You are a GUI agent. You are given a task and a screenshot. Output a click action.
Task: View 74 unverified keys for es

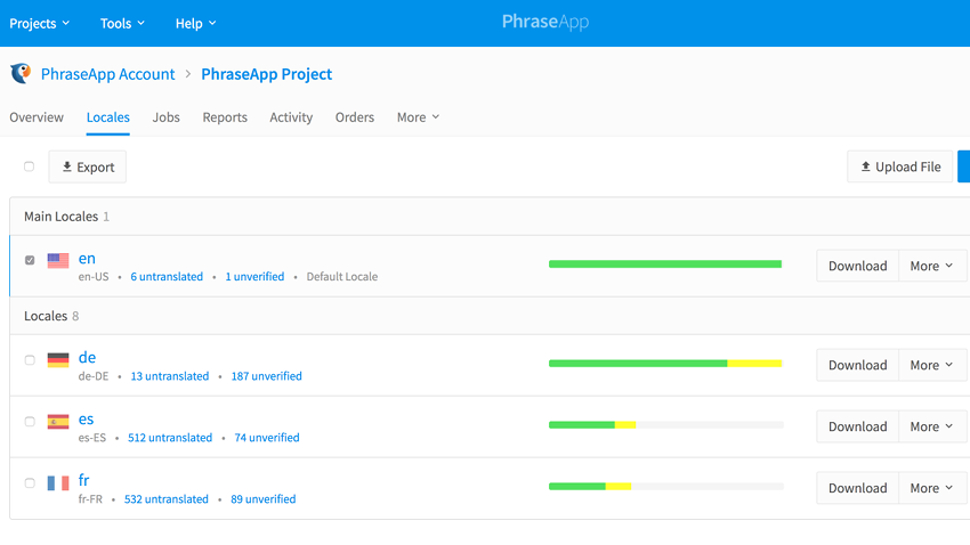point(267,437)
